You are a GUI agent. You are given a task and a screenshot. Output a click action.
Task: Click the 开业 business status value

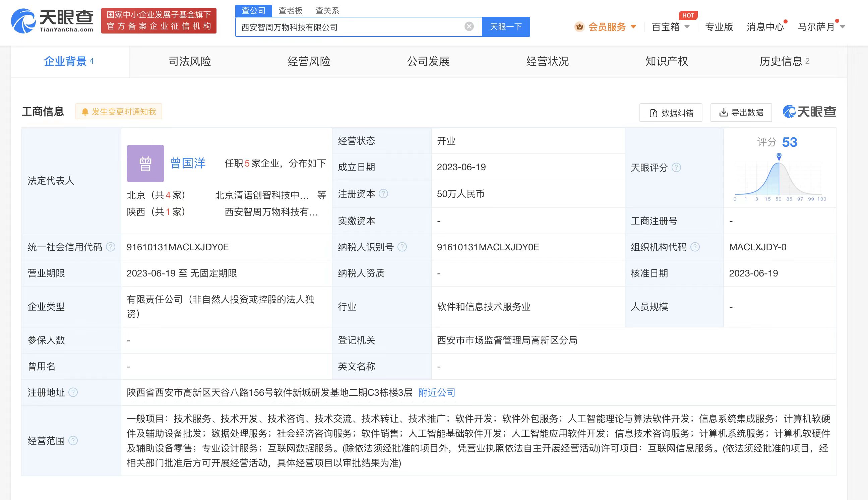446,141
